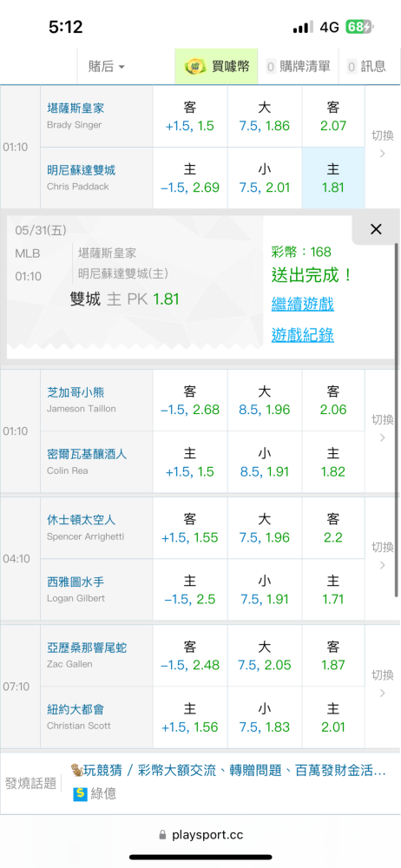The height and width of the screenshot is (868, 401).
Task: Tap the 5:12 clock in status bar
Action: click(65, 27)
